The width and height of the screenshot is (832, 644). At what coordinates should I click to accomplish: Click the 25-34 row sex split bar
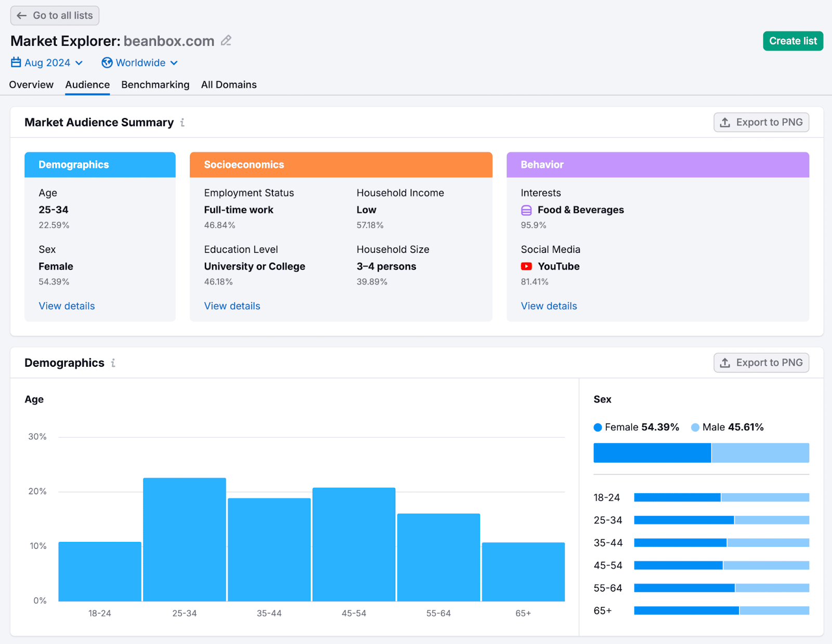point(722,520)
